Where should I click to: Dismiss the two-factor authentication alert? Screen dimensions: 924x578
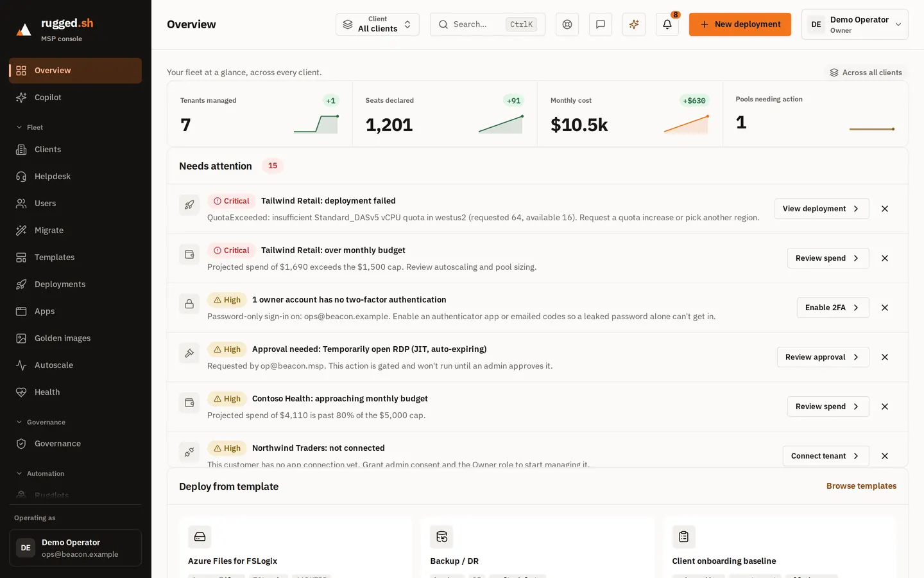885,308
